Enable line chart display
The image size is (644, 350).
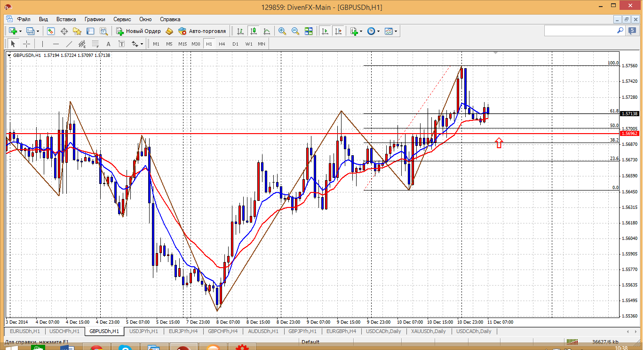point(267,31)
